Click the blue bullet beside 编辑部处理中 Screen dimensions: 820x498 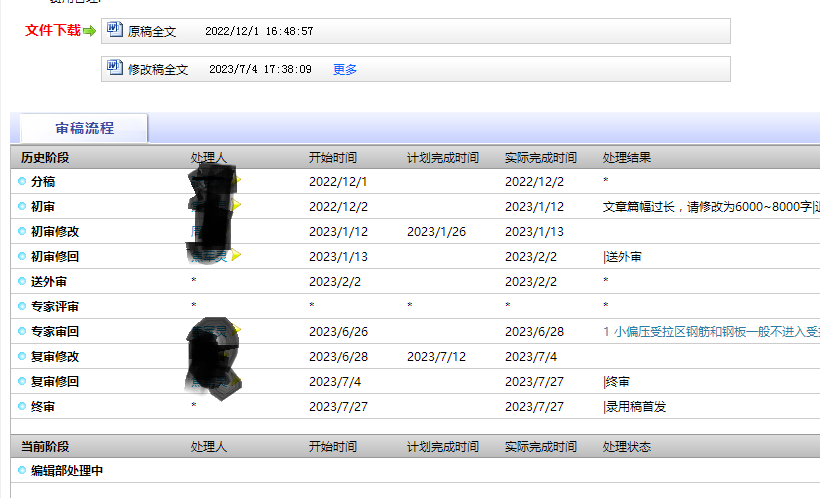(x=22, y=470)
